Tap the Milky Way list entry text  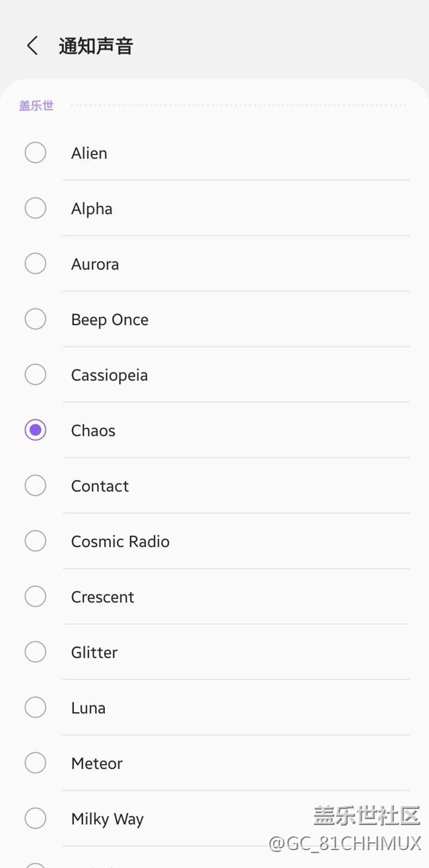tap(107, 819)
